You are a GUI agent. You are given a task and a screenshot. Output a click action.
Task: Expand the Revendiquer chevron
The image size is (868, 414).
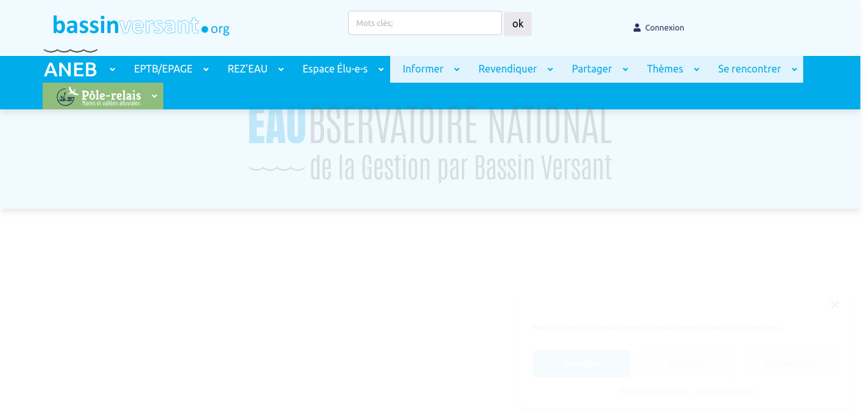pyautogui.click(x=550, y=69)
